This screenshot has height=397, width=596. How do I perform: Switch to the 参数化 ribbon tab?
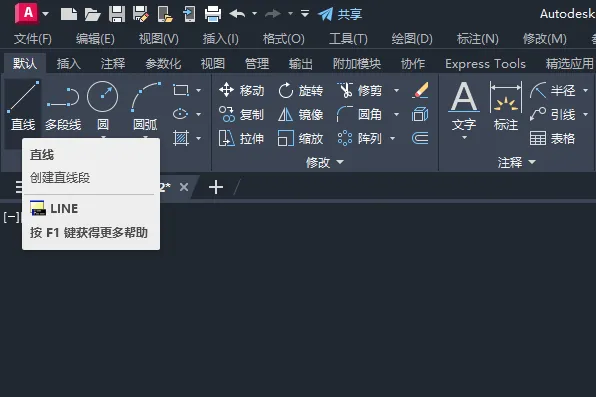click(163, 64)
